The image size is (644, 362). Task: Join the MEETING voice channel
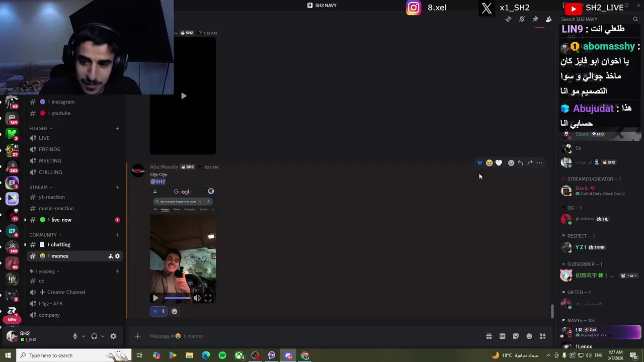(74, 161)
